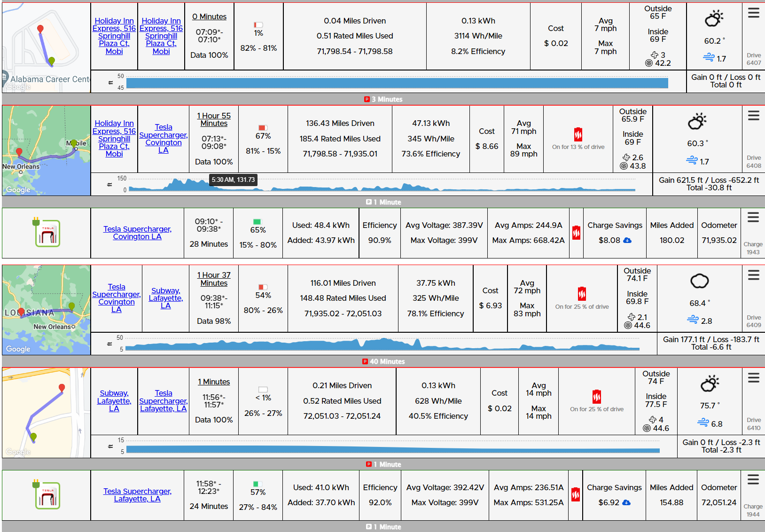Viewport: 765px width, 532px height.
Task: Click green battery icon at 57% charge
Action: pyautogui.click(x=258, y=484)
